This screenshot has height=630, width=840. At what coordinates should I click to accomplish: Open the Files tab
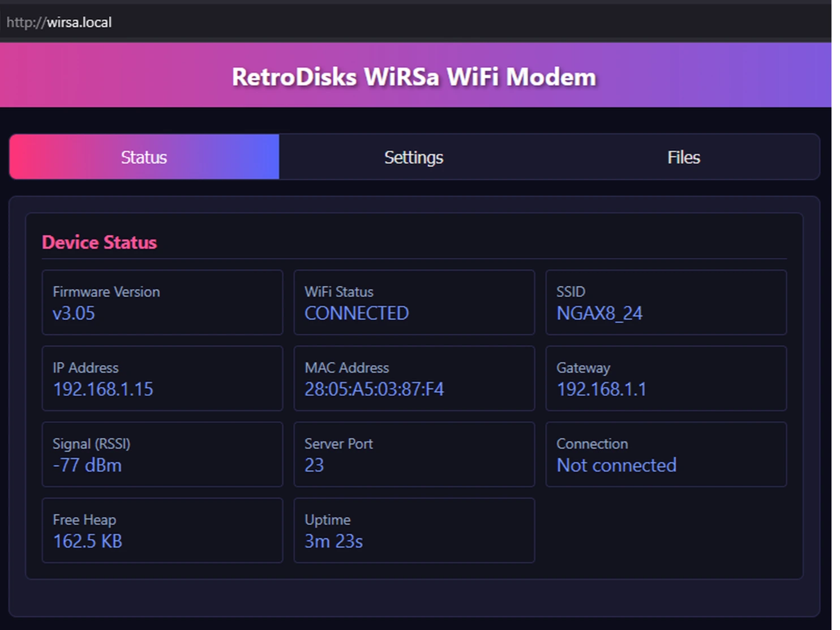[684, 157]
